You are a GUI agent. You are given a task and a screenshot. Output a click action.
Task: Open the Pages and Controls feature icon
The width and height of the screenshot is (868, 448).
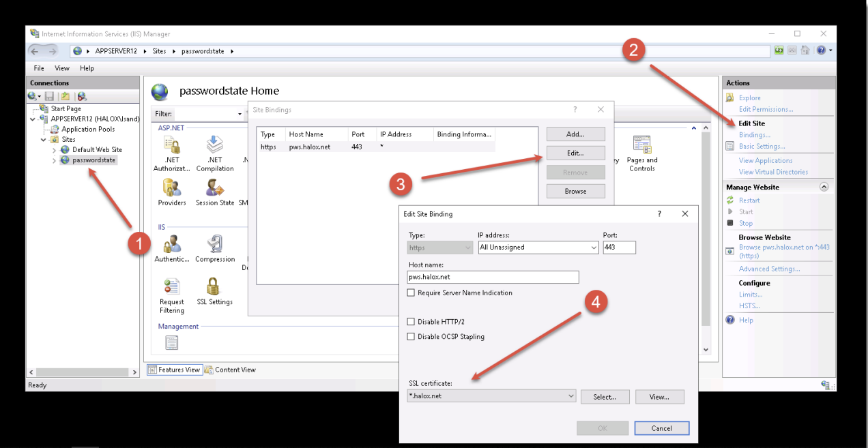[x=641, y=145]
